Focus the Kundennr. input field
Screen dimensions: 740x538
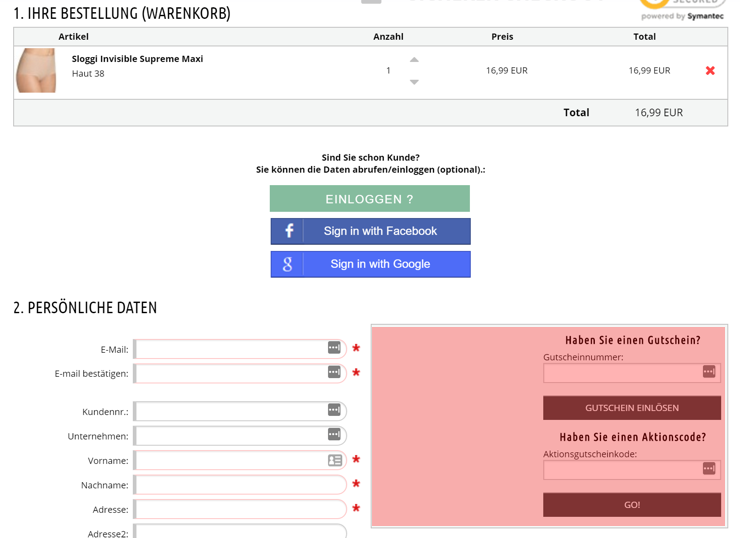click(240, 411)
